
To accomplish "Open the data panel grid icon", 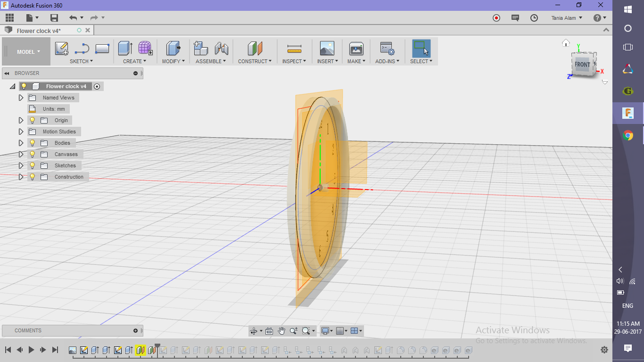I will pos(10,18).
